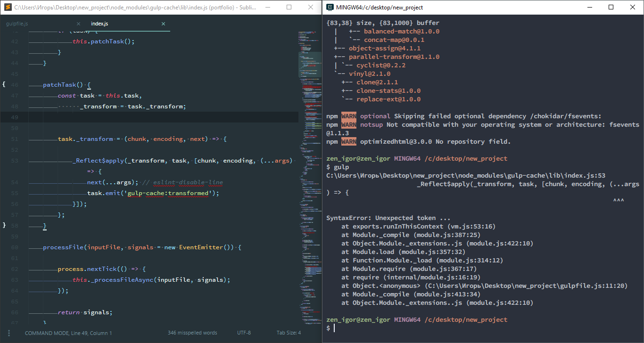Click vinyl@2.1.0 in terminal output
The height and width of the screenshot is (343, 644).
370,74
